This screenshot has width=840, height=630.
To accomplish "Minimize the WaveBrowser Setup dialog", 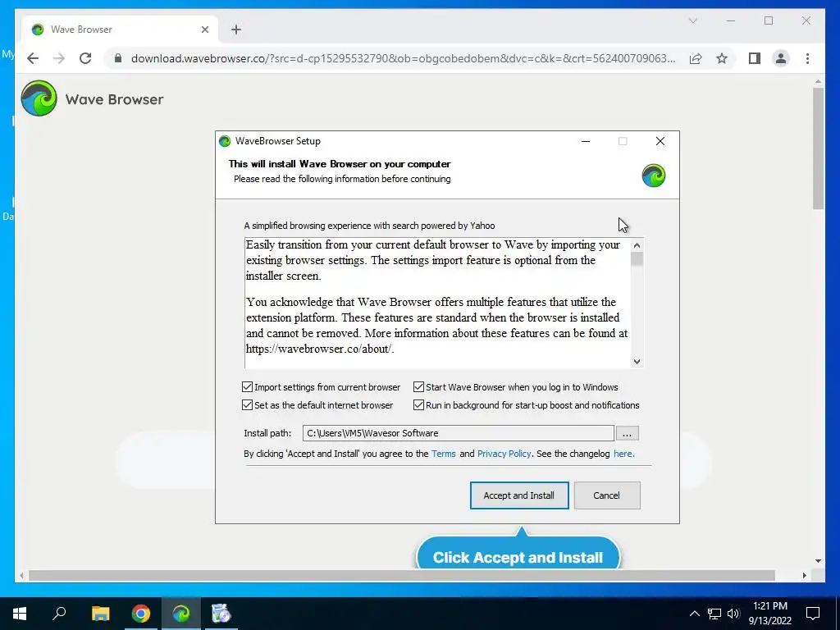I will 586,141.
